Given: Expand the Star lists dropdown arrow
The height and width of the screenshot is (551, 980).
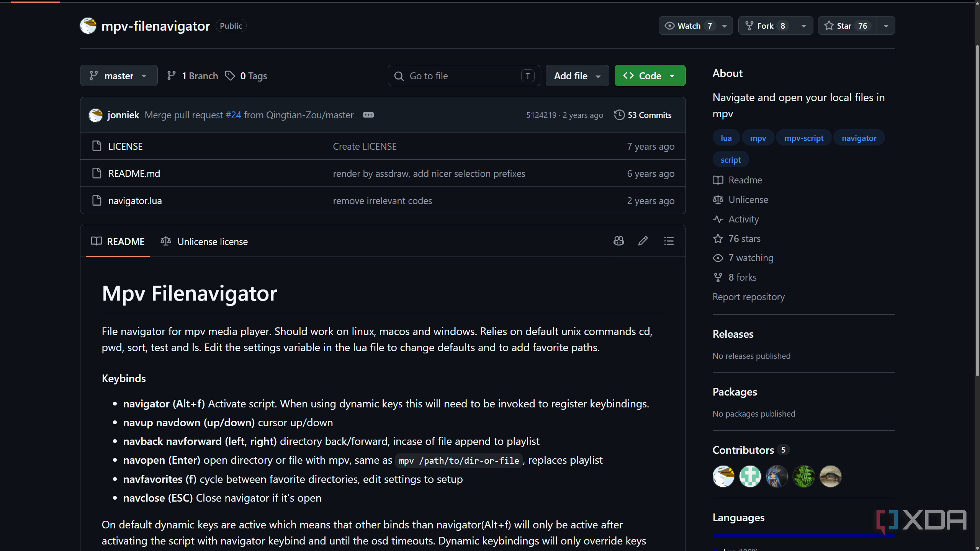Looking at the screenshot, I should pyautogui.click(x=886, y=26).
